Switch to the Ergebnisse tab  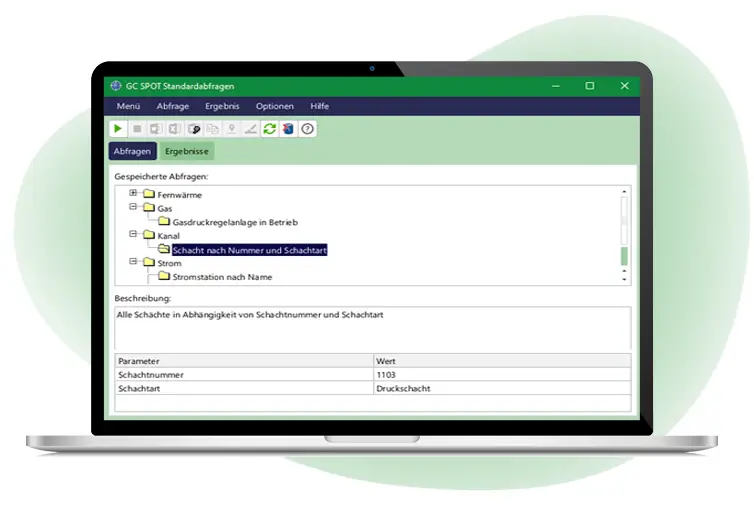pos(187,151)
